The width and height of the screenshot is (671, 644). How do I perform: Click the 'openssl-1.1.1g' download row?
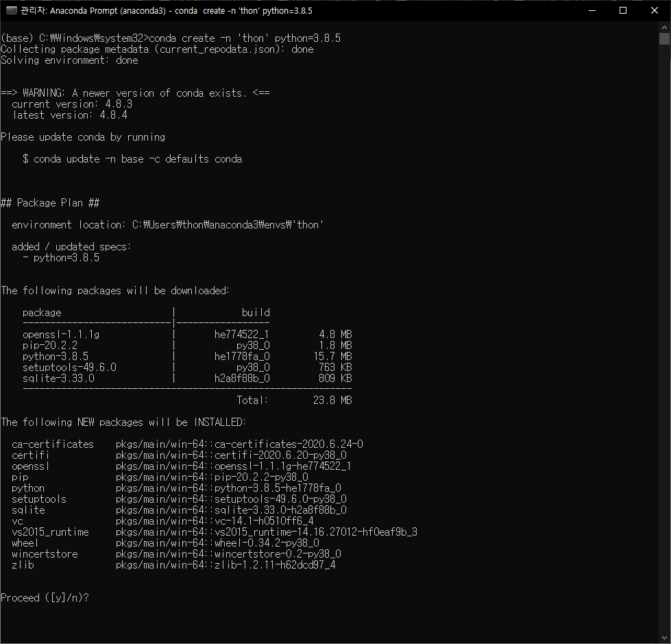pos(187,335)
